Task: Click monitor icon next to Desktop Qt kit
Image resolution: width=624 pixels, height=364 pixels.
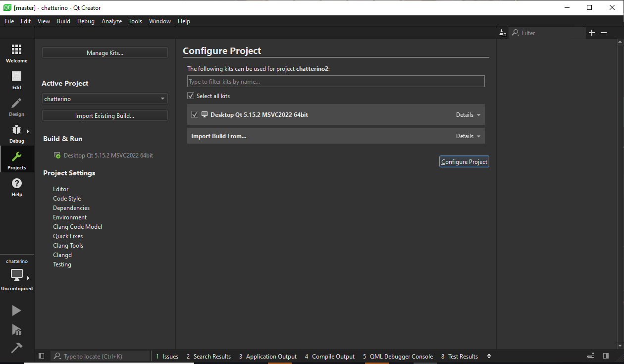Action: tap(204, 114)
